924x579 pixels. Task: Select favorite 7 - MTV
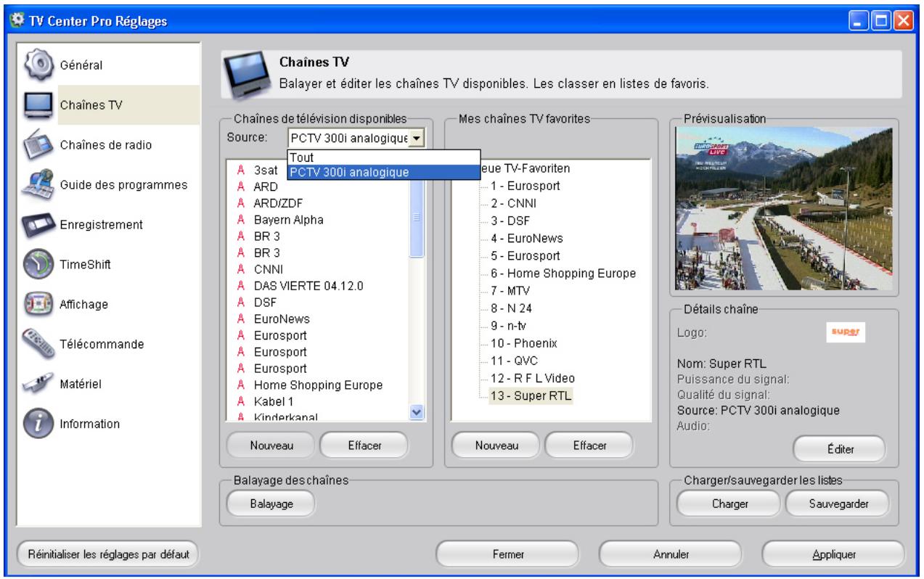tap(512, 290)
